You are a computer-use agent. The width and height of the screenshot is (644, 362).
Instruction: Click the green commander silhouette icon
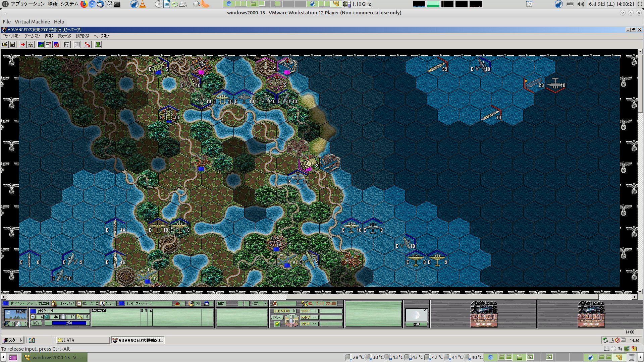tap(98, 45)
